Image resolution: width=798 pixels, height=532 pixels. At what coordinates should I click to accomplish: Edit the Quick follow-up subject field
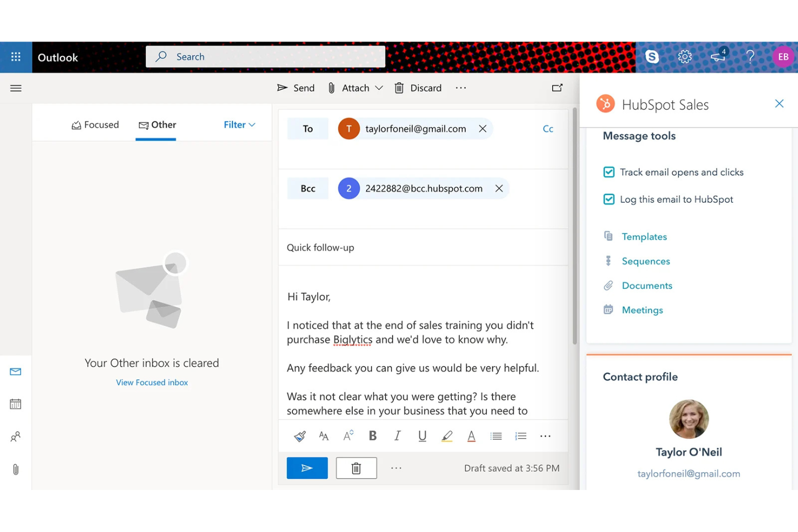pyautogui.click(x=423, y=247)
